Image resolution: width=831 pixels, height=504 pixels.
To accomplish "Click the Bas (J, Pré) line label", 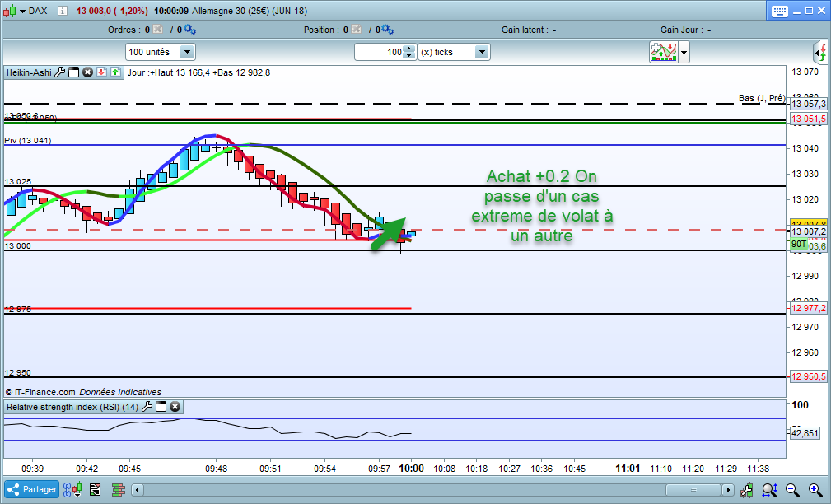I will 762,98.
